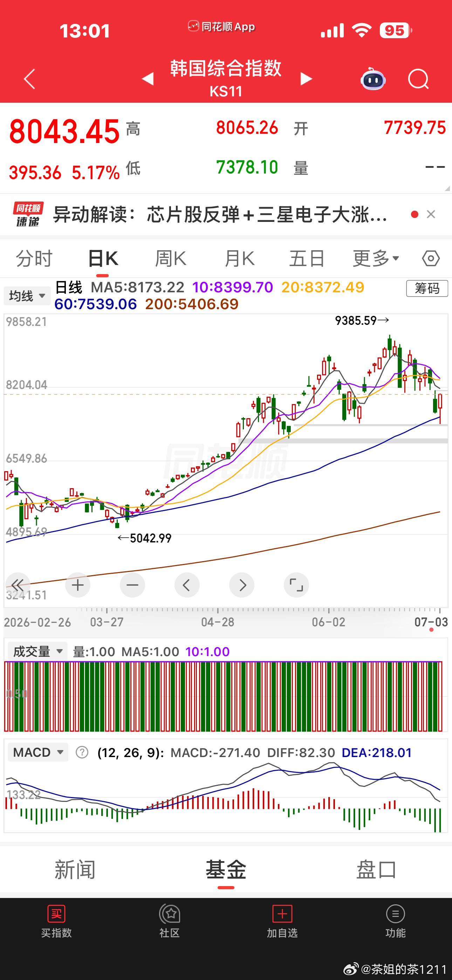Tap the MA5:8173.22 value
Viewport: 452px width, 980px height.
[x=137, y=287]
